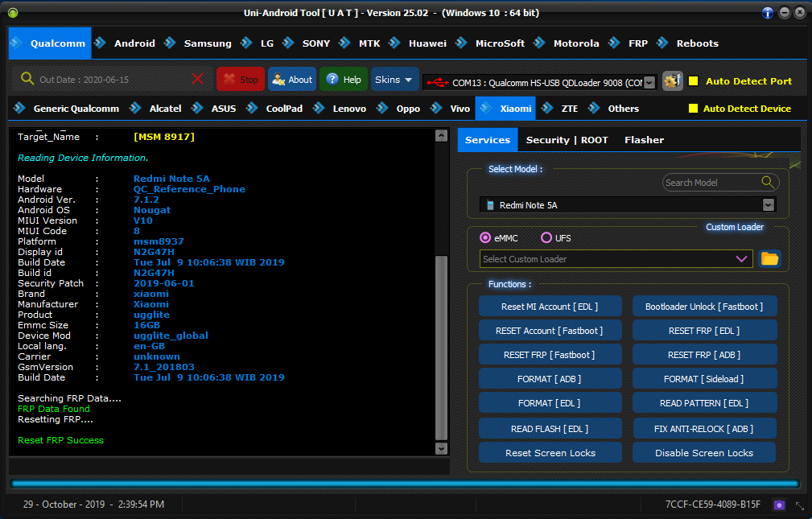The height and width of the screenshot is (519, 812).
Task: Click the log scrollbar thumb
Action: (x=441, y=348)
